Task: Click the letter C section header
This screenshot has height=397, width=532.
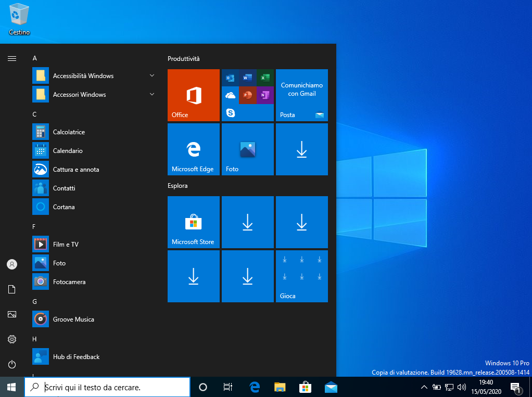Action: pyautogui.click(x=34, y=114)
